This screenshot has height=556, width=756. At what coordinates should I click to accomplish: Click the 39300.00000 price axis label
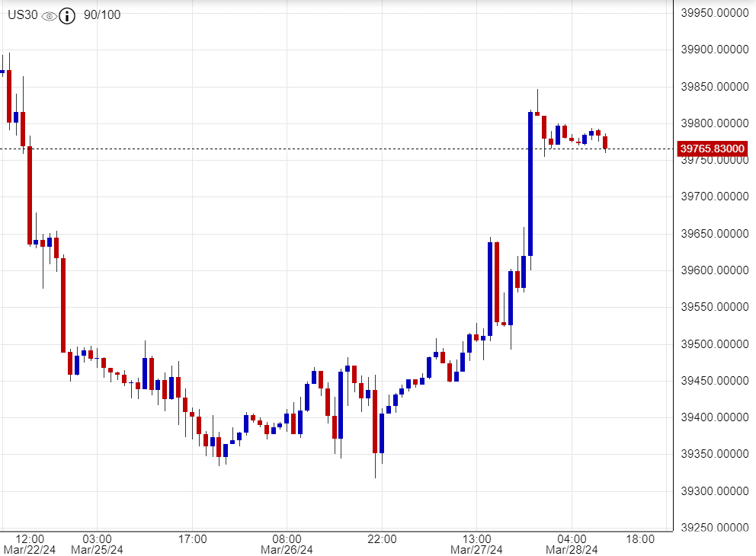click(x=713, y=491)
